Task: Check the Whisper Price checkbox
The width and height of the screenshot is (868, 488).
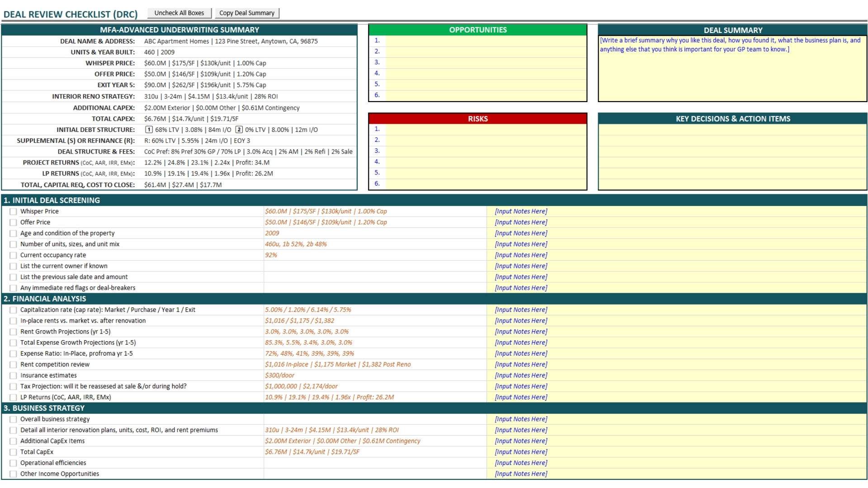Action: click(x=13, y=211)
